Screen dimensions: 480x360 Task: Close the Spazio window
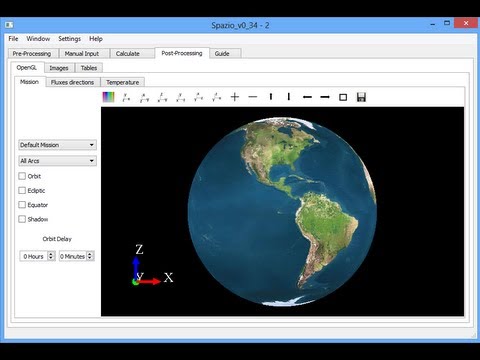click(x=466, y=23)
